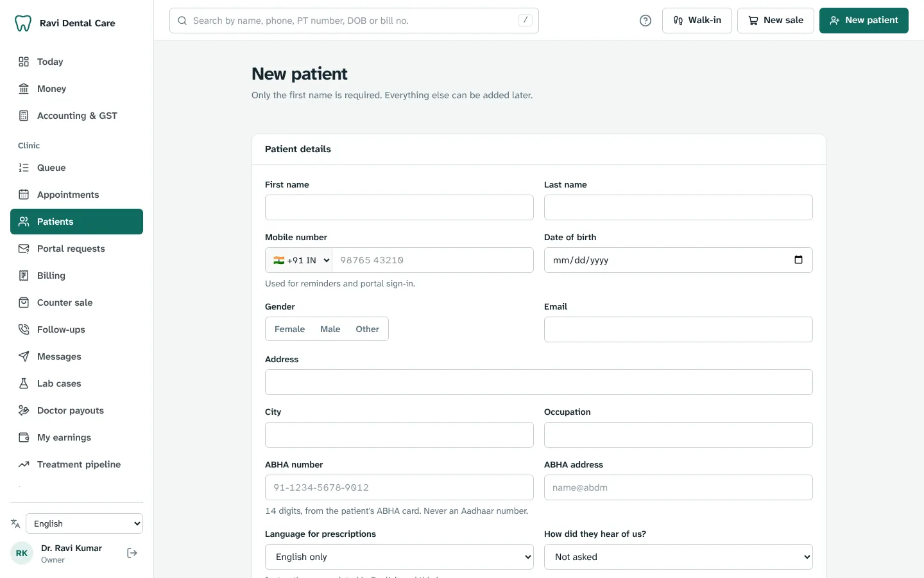Click the Ravi Dental Care tooth logo
Screen dimensions: 924x578
[23, 23]
